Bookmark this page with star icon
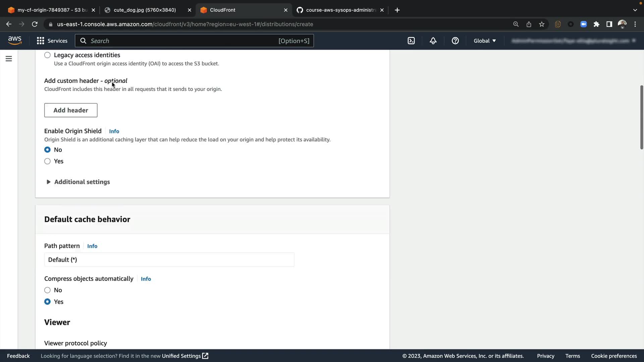The image size is (644, 362). tap(542, 24)
